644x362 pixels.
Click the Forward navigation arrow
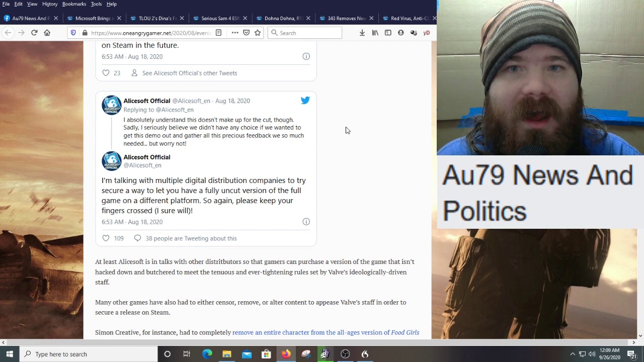pyautogui.click(x=21, y=33)
